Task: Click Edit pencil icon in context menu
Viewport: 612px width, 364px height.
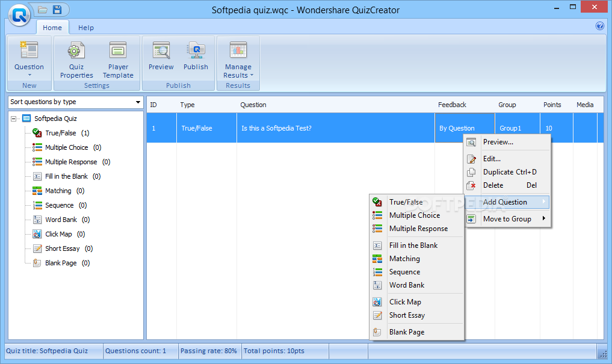Action: tap(472, 159)
